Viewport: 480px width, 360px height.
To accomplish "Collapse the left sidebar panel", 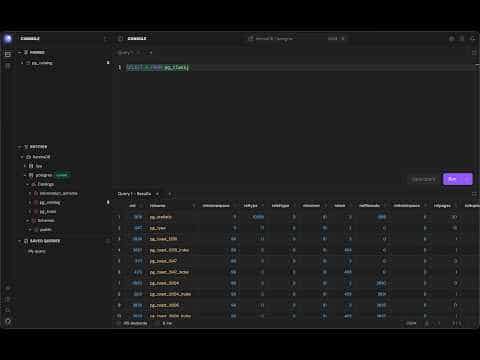I will pos(106,39).
